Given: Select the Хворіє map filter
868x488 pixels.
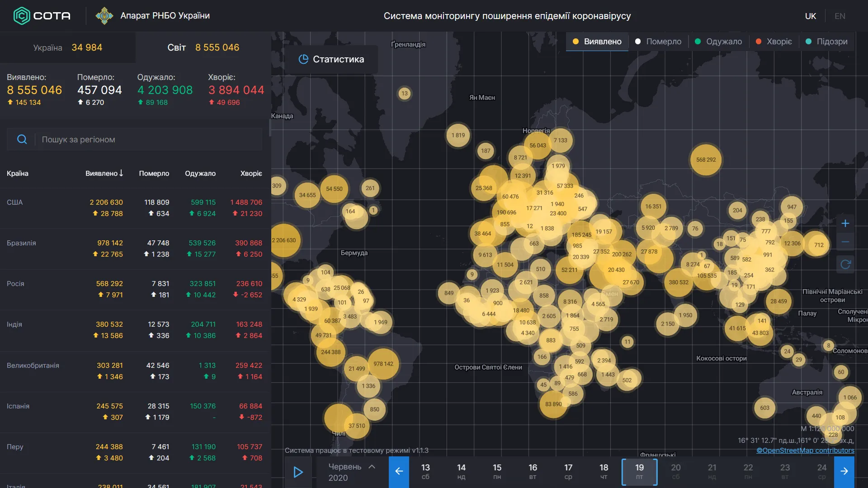Looking at the screenshot, I should click(x=774, y=42).
